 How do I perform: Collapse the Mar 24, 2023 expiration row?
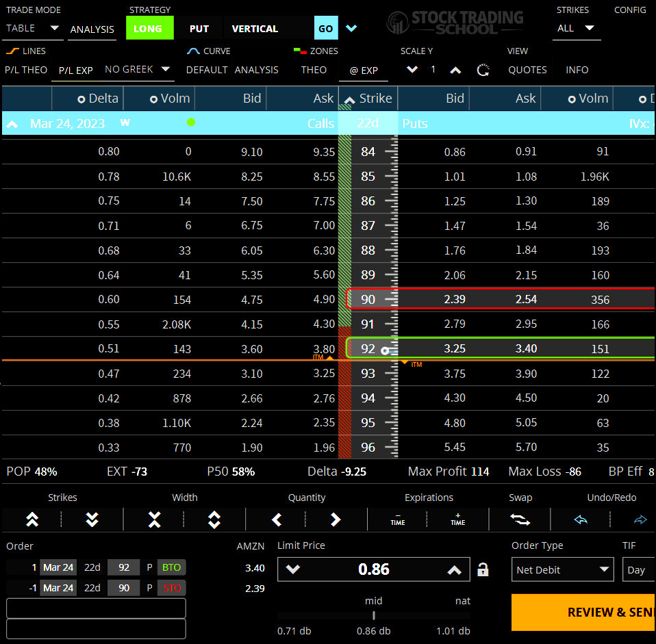(x=12, y=124)
